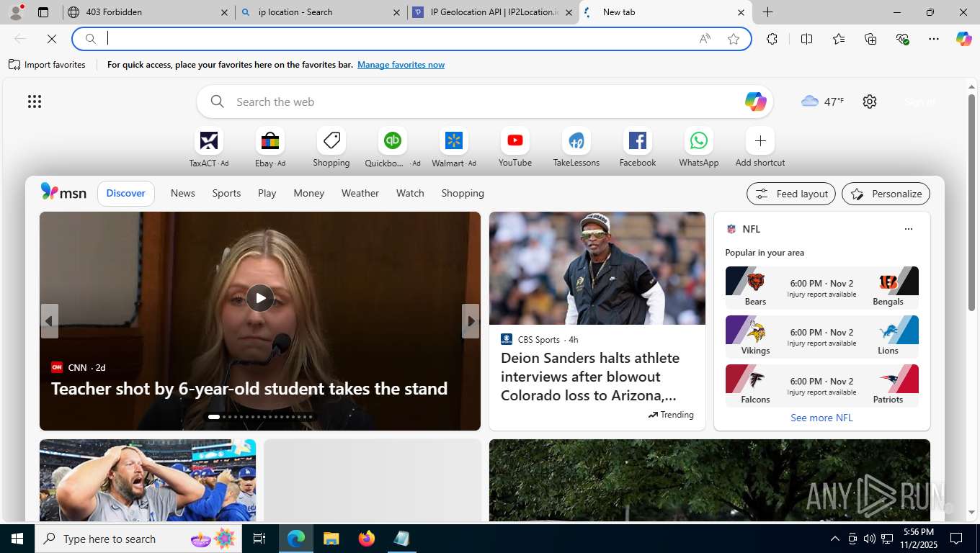The image size is (980, 553).
Task: Open Vikings vs Lions game
Action: pos(822,337)
